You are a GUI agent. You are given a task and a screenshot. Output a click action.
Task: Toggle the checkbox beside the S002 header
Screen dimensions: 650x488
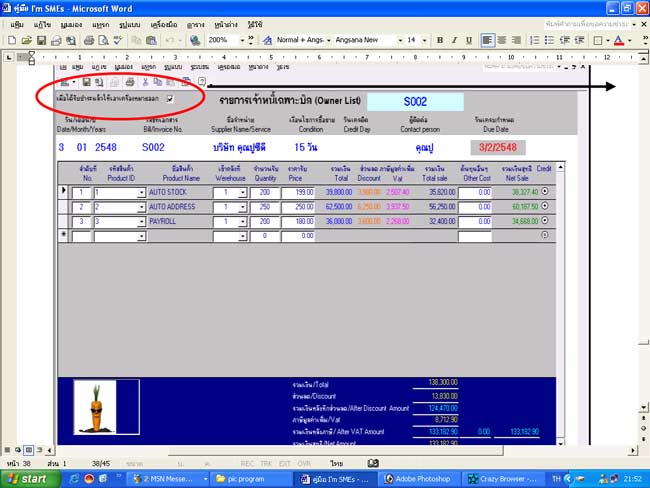(170, 99)
